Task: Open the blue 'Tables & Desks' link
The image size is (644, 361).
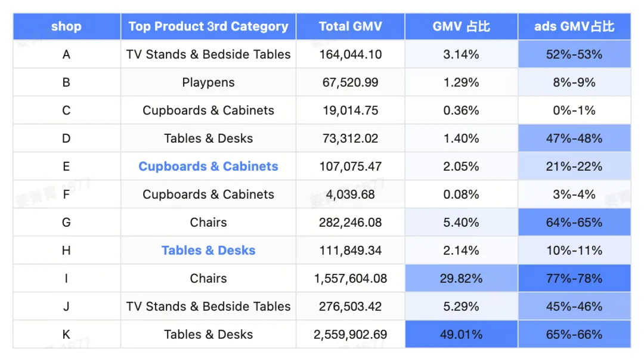Action: [208, 251]
